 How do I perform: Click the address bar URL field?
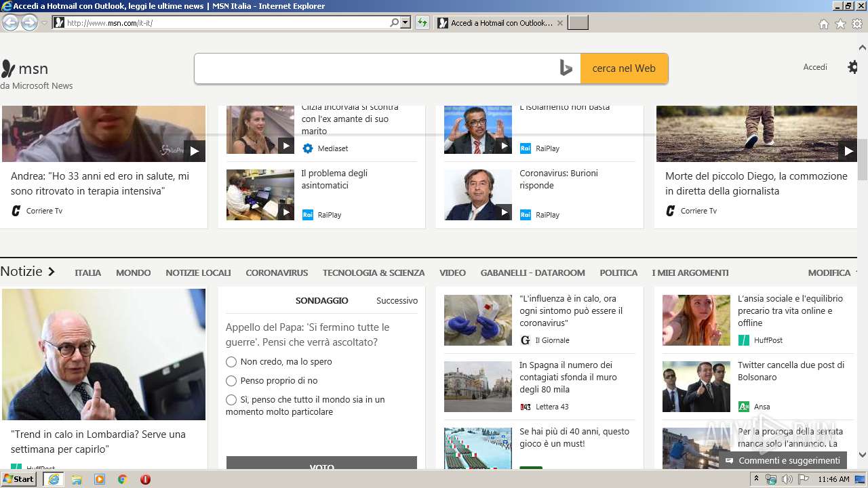click(227, 22)
